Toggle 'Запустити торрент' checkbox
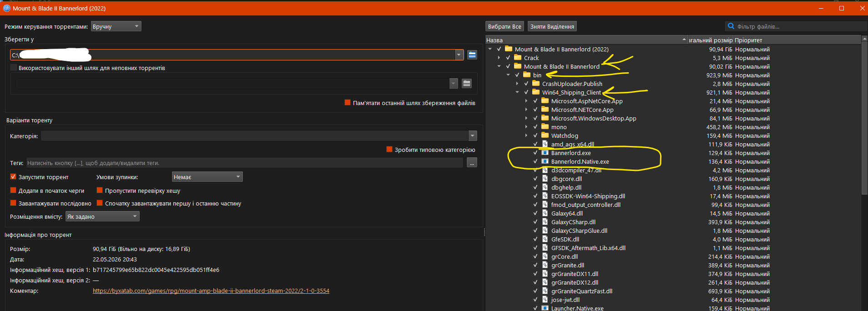Screen dimensions: 868x311 [13, 177]
